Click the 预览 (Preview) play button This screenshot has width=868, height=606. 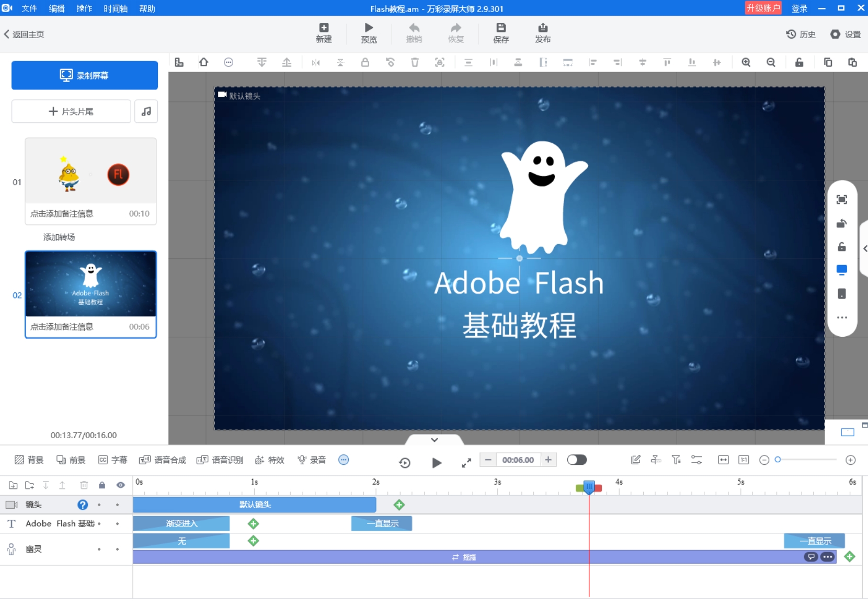(x=369, y=33)
